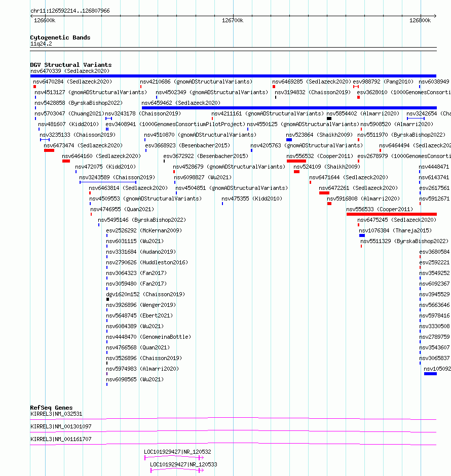Click chr11:126592214..126807966 region label

(x=70, y=11)
